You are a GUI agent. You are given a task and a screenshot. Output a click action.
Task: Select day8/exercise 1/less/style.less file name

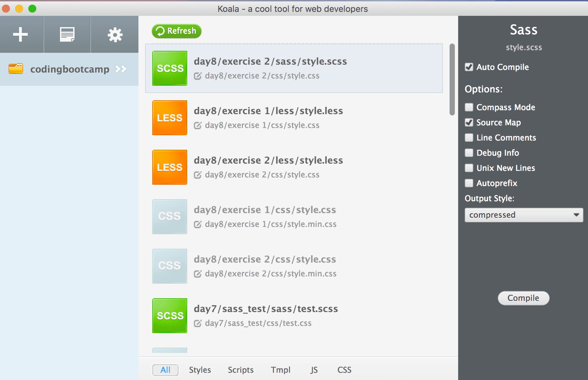268,111
